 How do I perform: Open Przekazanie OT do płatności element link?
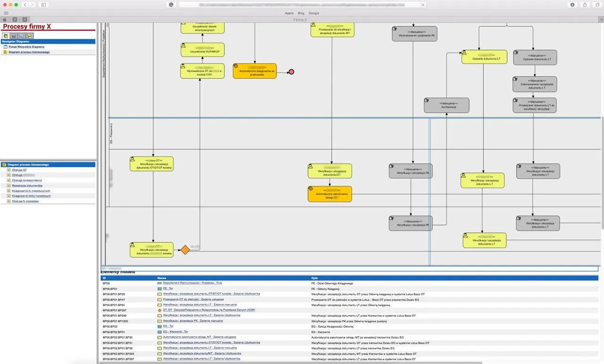193,299
